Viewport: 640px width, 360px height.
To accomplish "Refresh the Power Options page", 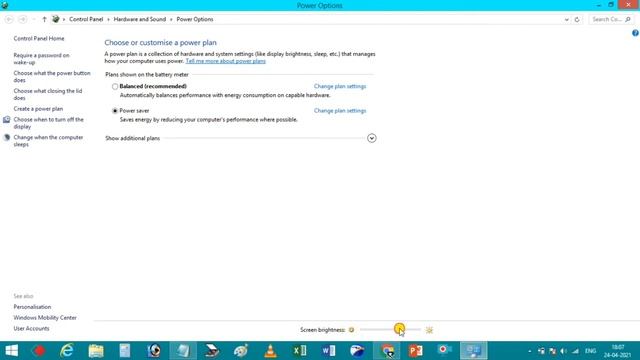I will pos(577,19).
